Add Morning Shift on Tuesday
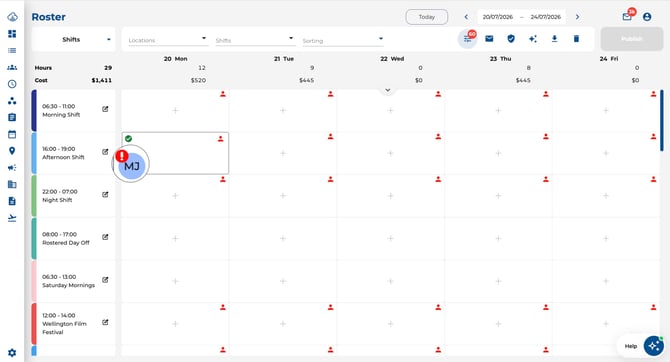Image resolution: width=670 pixels, height=362 pixels. coord(283,110)
